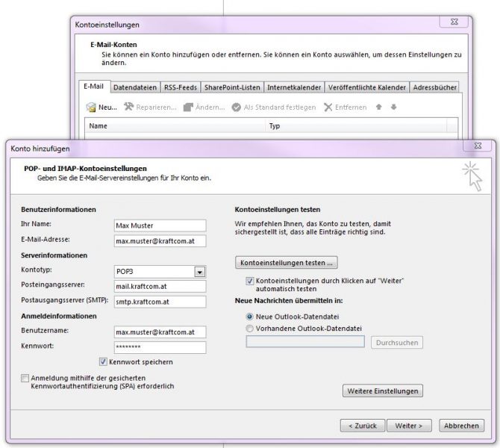Close the Konto hinzufügen dialog

coord(478,147)
